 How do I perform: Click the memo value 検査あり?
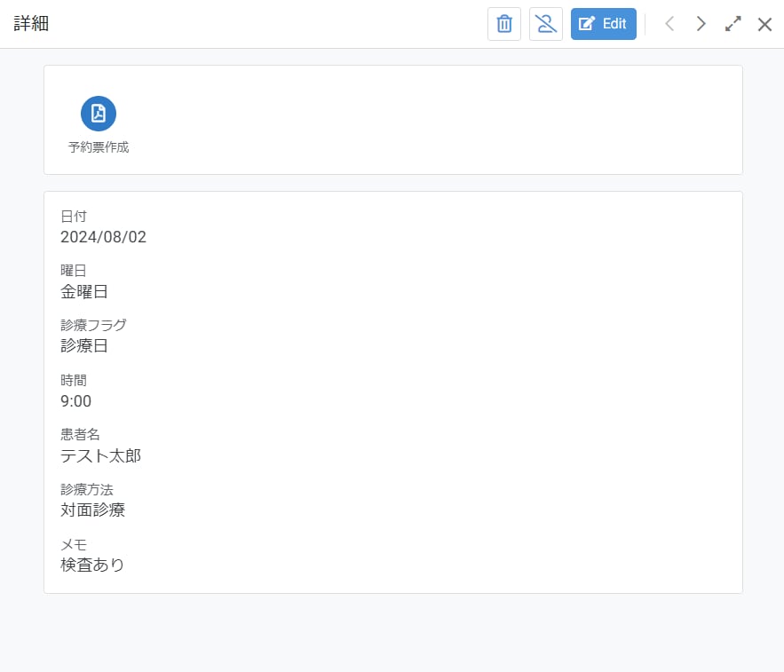(x=92, y=565)
